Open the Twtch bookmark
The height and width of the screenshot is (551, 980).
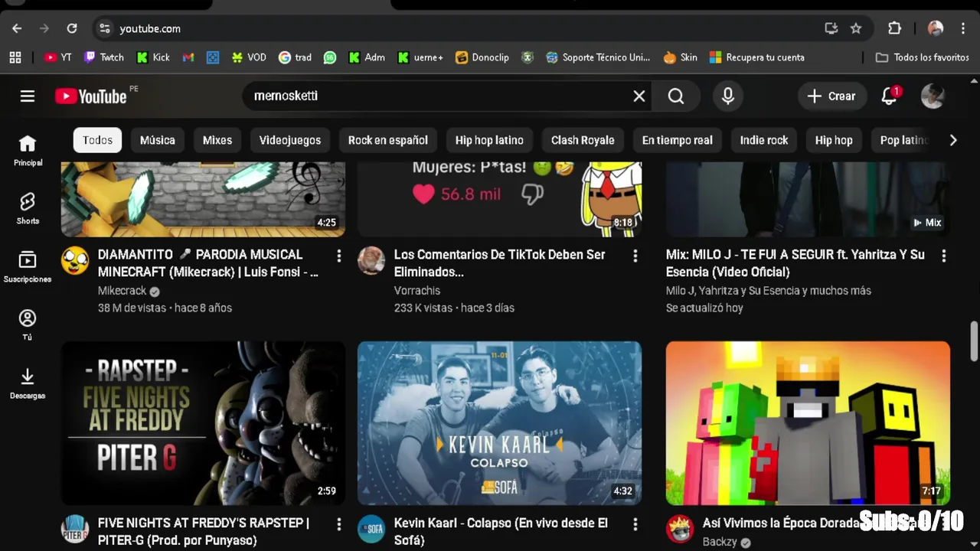point(103,57)
